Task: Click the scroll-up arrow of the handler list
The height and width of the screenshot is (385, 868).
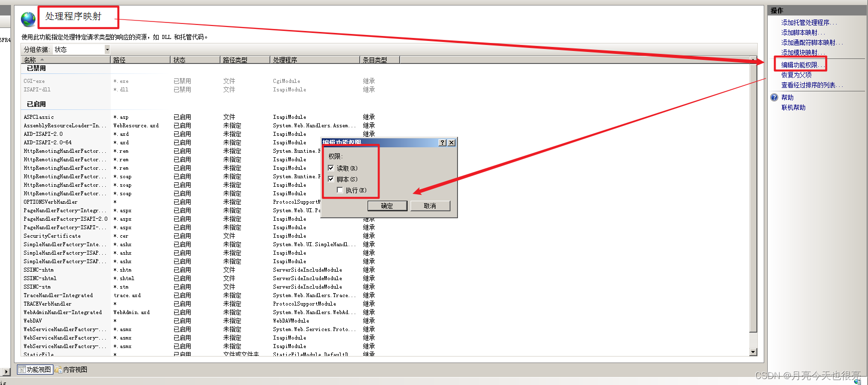Action: pos(753,60)
